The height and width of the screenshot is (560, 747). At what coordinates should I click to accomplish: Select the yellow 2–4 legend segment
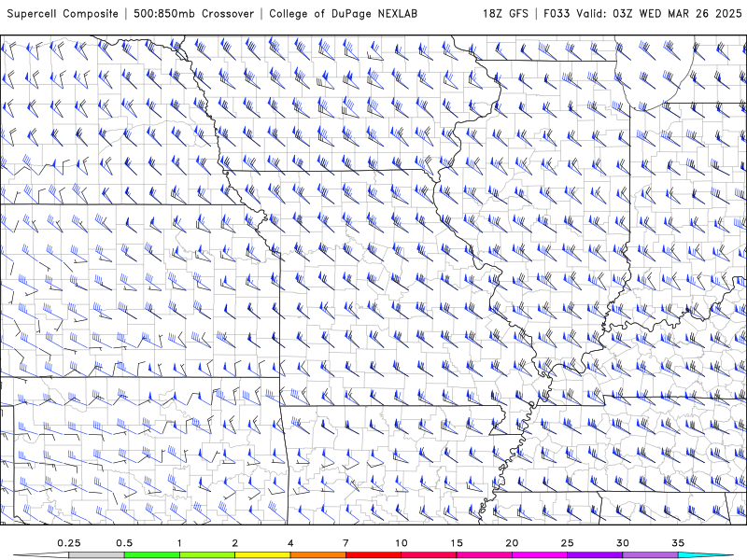click(262, 555)
